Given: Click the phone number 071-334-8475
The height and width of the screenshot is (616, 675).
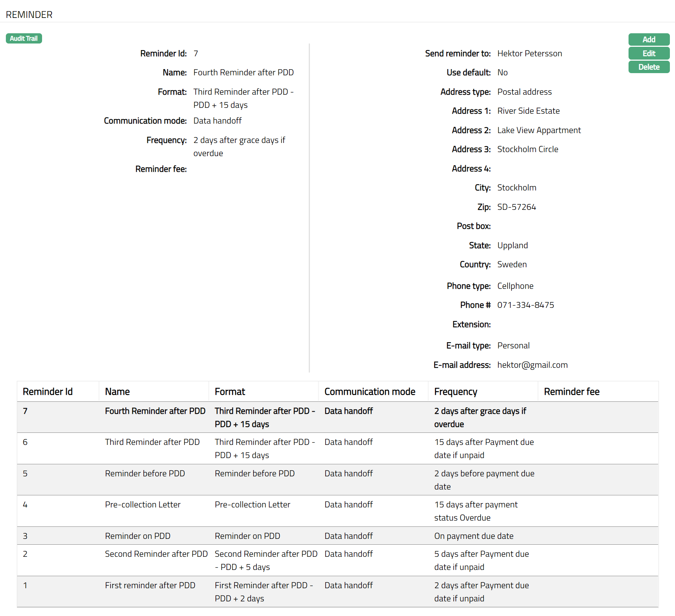Looking at the screenshot, I should pyautogui.click(x=525, y=305).
